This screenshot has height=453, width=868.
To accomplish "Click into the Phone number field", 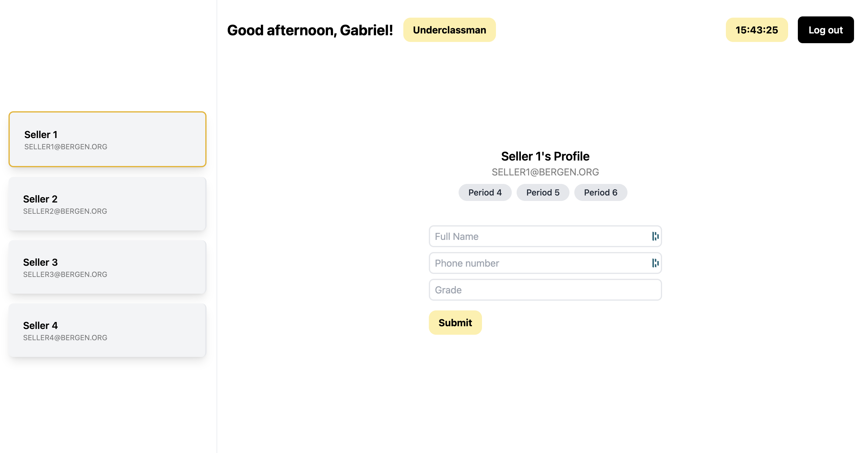I will coord(545,263).
